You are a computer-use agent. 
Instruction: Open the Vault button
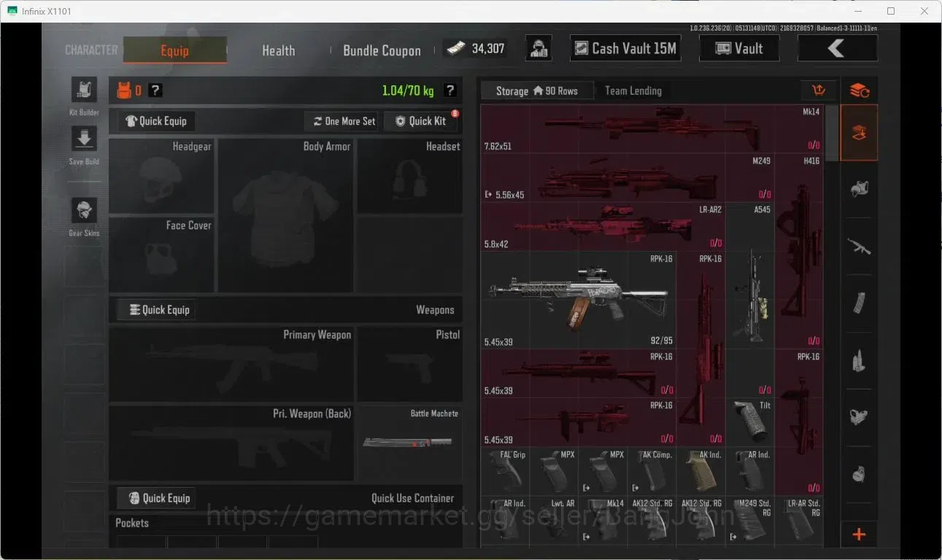(739, 49)
